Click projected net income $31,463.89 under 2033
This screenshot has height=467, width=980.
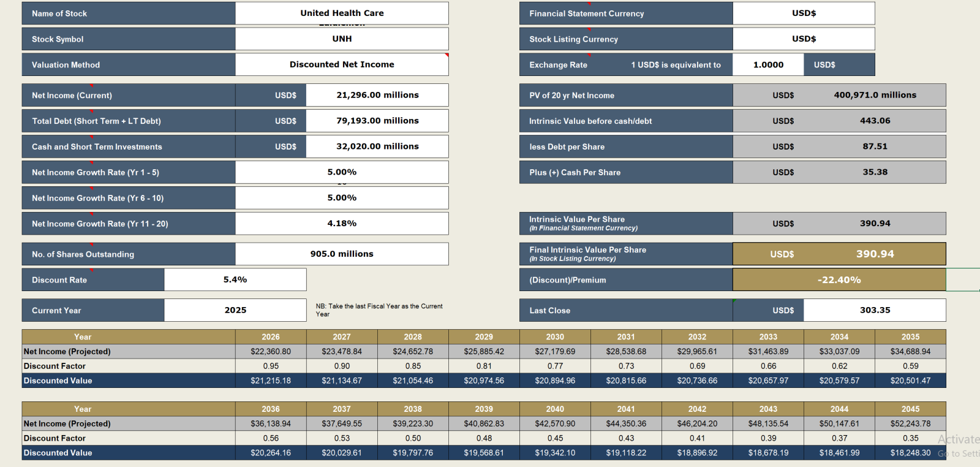click(x=768, y=351)
